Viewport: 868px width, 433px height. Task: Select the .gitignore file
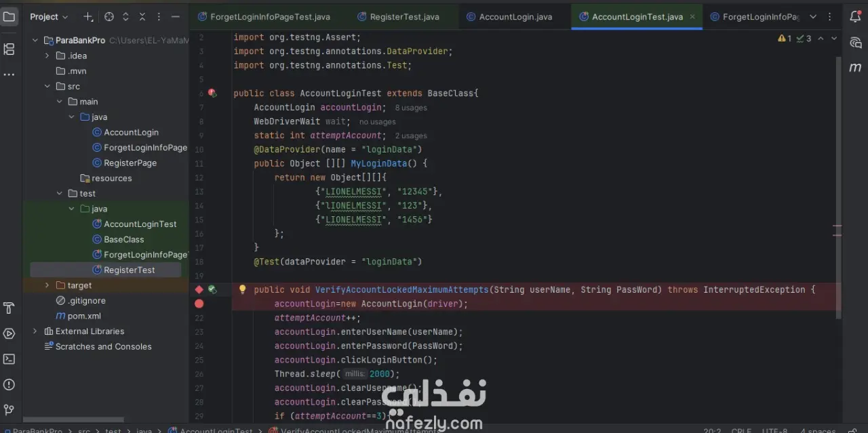(80, 300)
